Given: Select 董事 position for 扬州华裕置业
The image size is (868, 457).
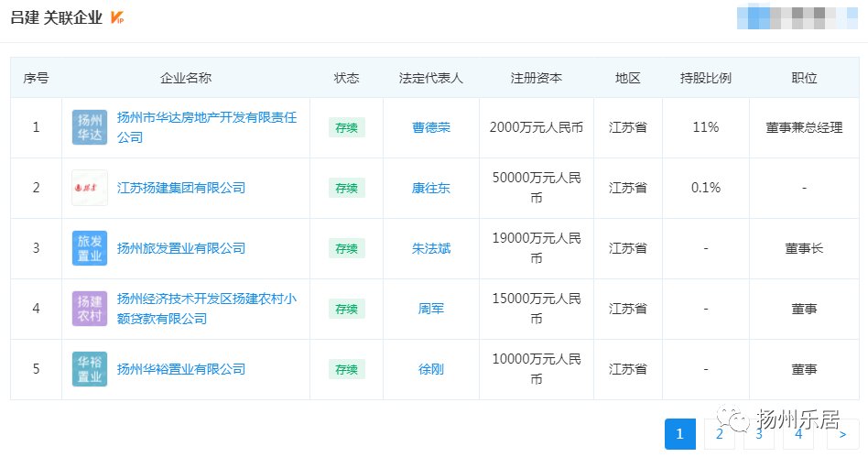Looking at the screenshot, I should (x=804, y=369).
